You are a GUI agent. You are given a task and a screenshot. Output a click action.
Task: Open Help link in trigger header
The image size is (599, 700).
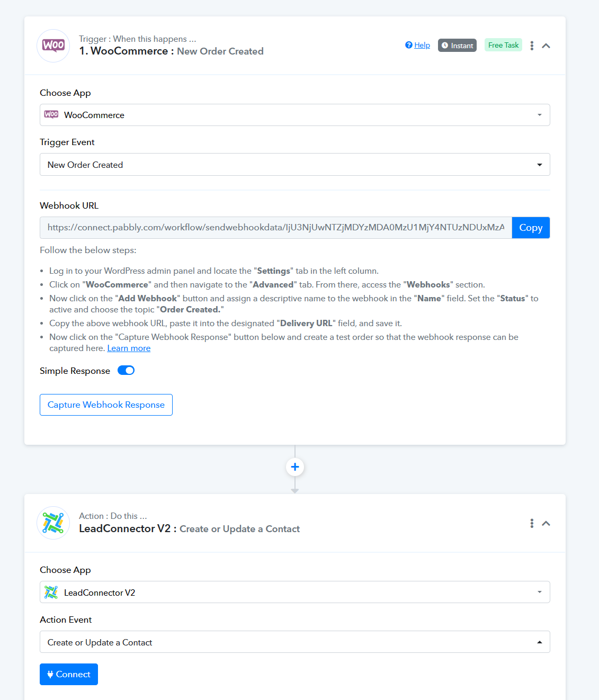[x=422, y=46]
